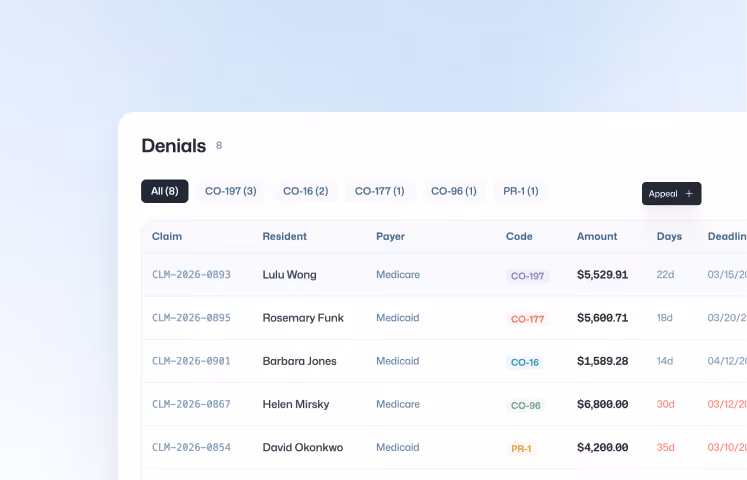
Task: Click the CO-16 code badge in table
Action: [525, 362]
